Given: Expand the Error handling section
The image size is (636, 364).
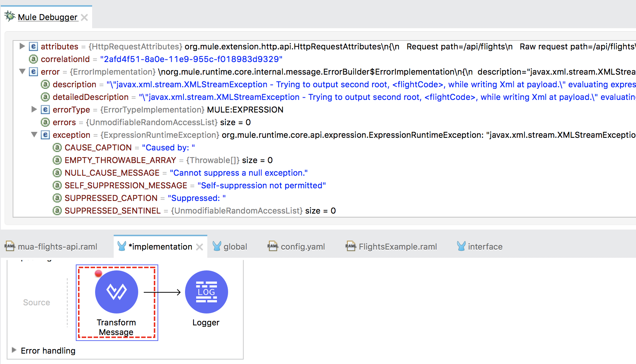Looking at the screenshot, I should click(14, 350).
